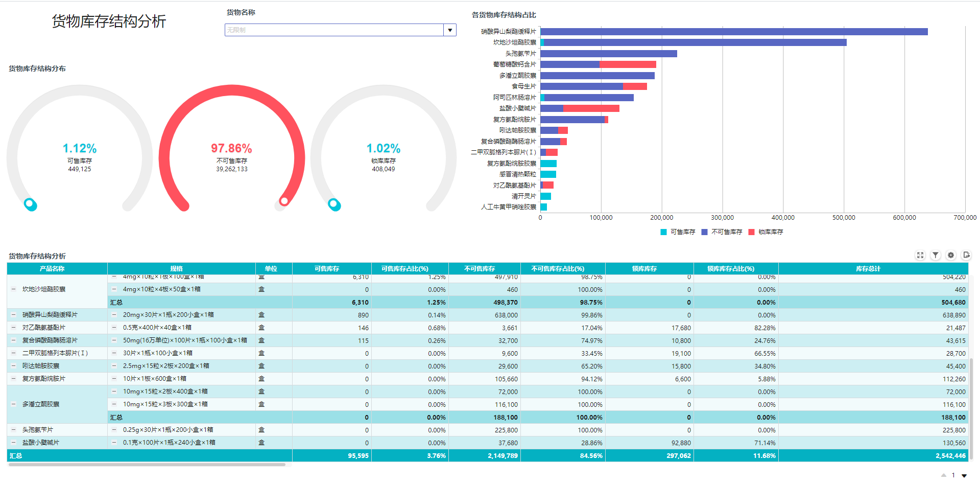This screenshot has width=980, height=483.
Task: Click the table vertical scrollbar
Action: (x=971, y=409)
